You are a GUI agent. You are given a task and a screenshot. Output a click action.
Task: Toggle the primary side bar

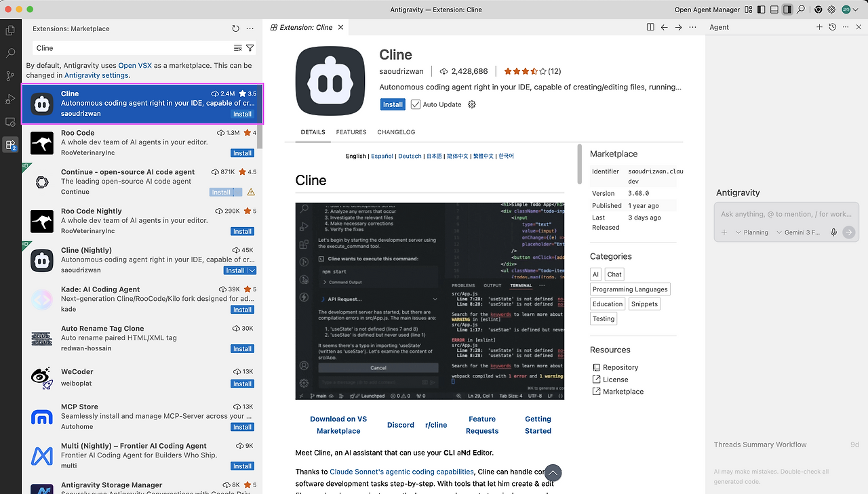tap(762, 9)
